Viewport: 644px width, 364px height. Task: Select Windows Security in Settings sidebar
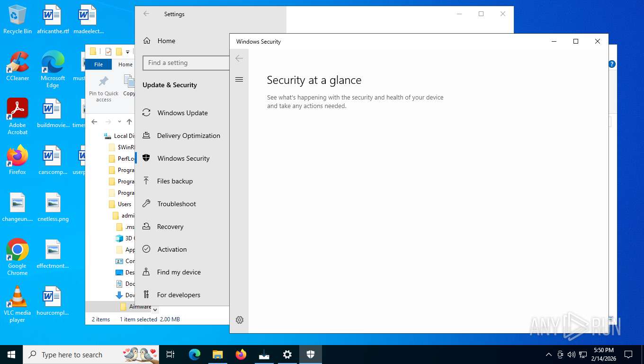click(182, 158)
